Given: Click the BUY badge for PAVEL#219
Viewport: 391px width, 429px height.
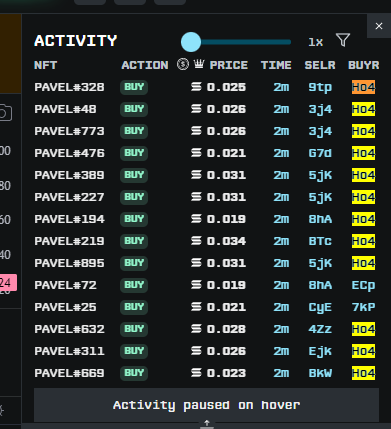Looking at the screenshot, I should pos(134,241).
